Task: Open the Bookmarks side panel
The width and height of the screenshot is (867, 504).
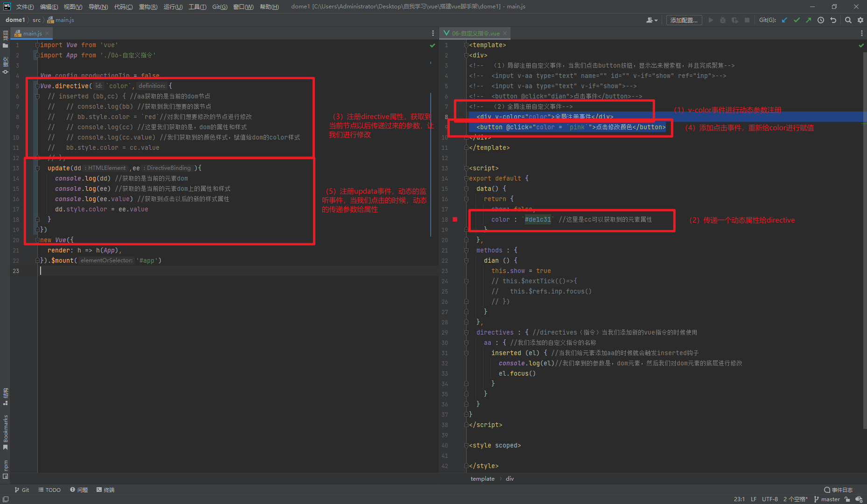Action: (6, 432)
